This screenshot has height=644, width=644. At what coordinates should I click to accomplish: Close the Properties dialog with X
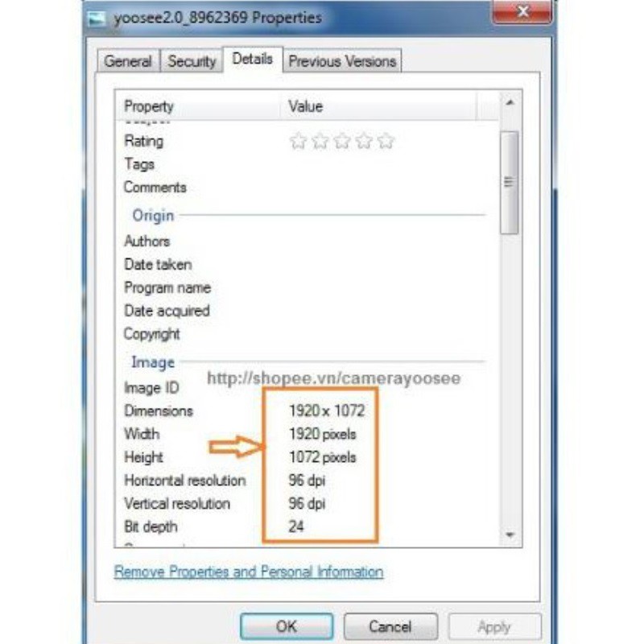[522, 13]
